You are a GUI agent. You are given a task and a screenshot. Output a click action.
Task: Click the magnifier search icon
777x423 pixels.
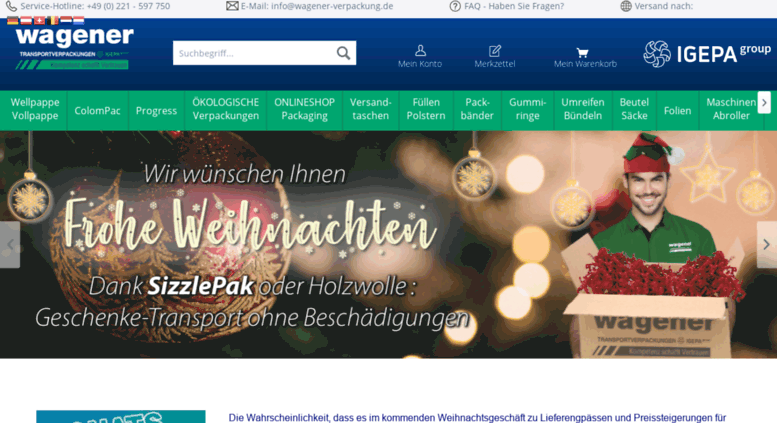(x=343, y=53)
